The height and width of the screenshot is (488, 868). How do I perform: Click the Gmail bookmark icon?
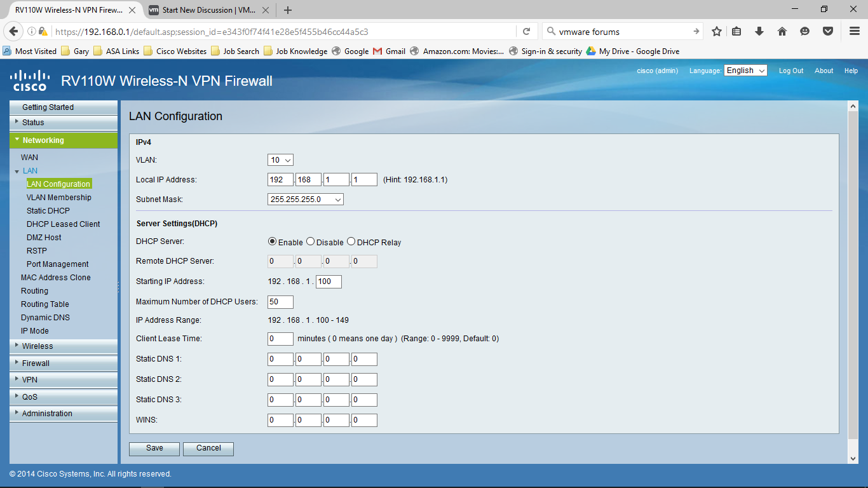(377, 51)
